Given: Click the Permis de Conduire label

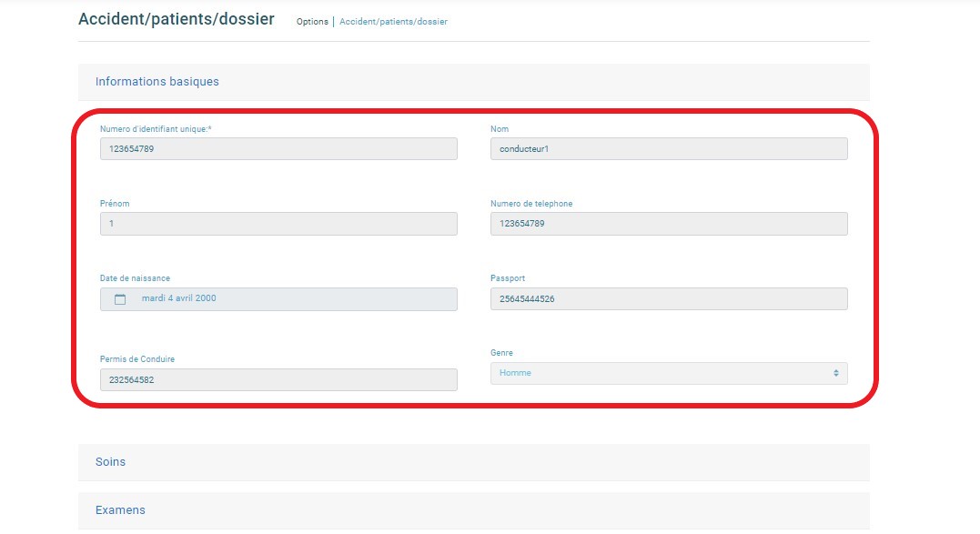Looking at the screenshot, I should coord(136,359).
